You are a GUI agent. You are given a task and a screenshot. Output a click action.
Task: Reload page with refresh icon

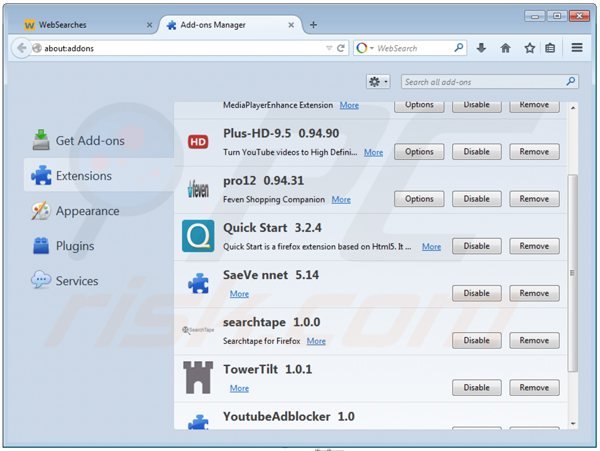click(341, 48)
